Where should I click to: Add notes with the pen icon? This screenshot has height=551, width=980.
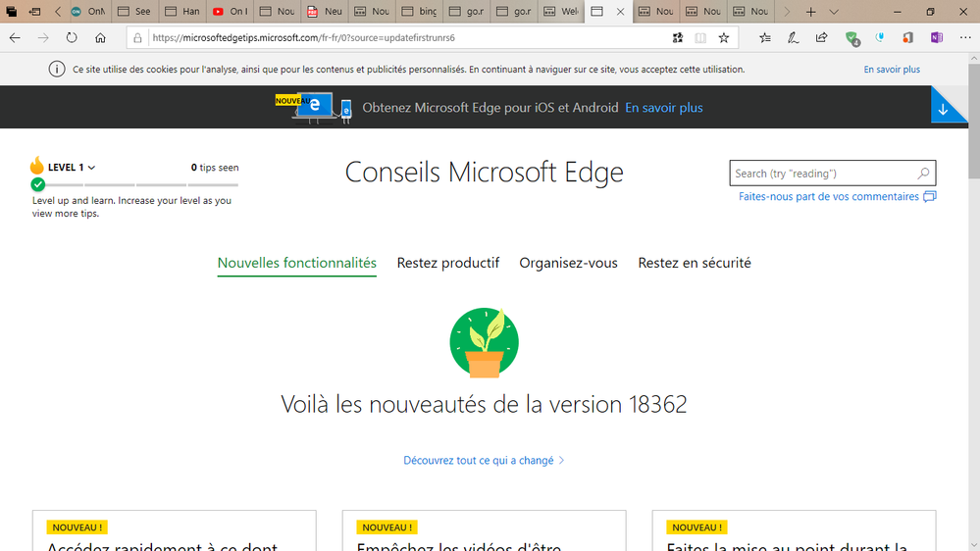794,37
